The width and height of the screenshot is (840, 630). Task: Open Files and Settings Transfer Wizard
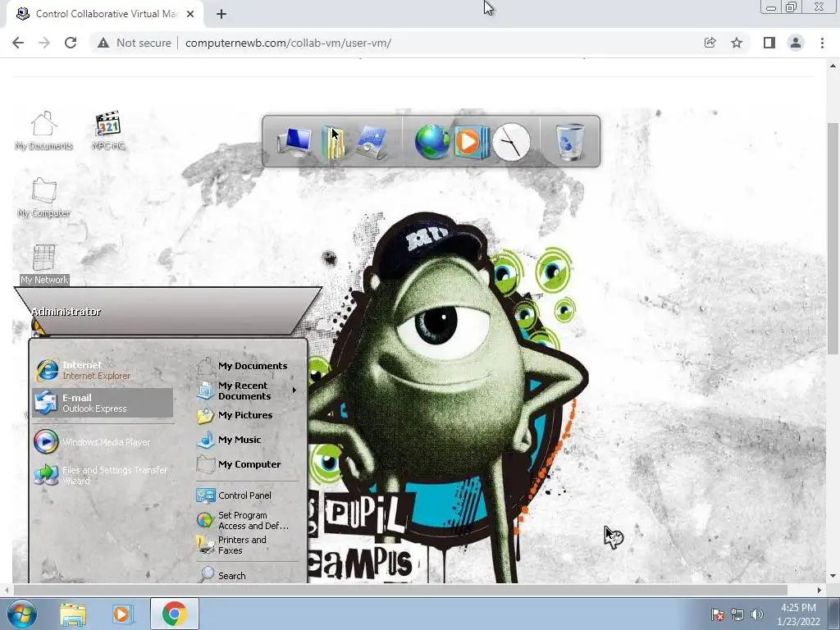102,475
